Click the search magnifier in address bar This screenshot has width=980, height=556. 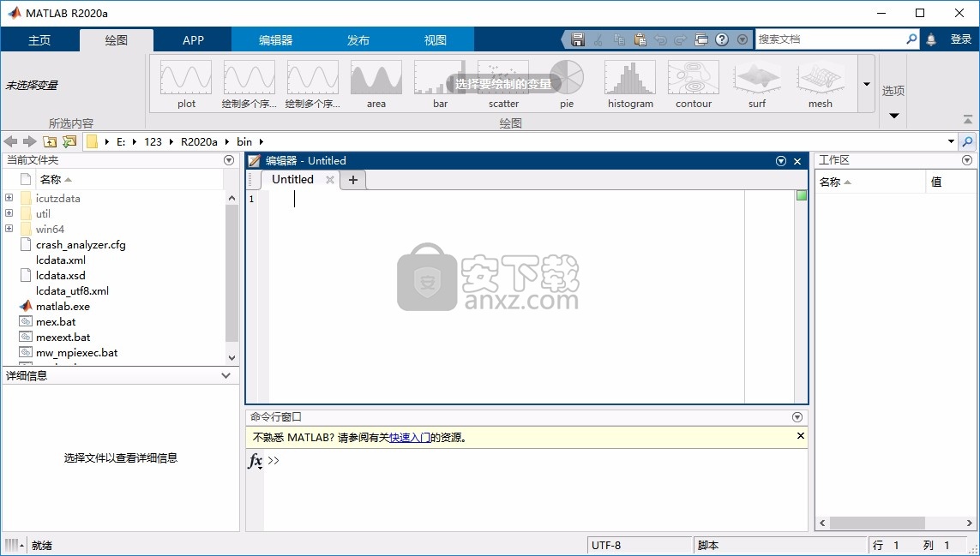[967, 142]
